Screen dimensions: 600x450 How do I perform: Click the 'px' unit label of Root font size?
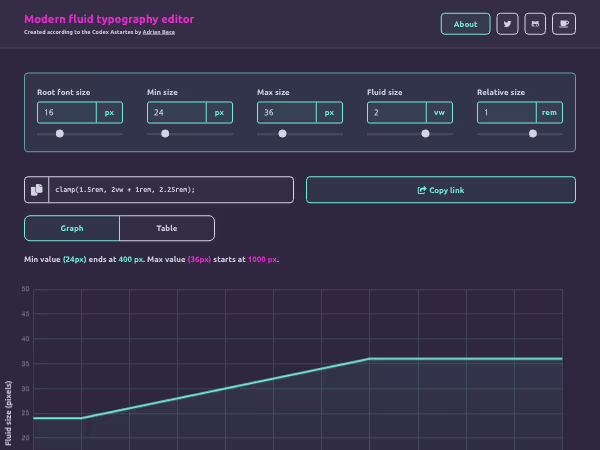pos(109,112)
